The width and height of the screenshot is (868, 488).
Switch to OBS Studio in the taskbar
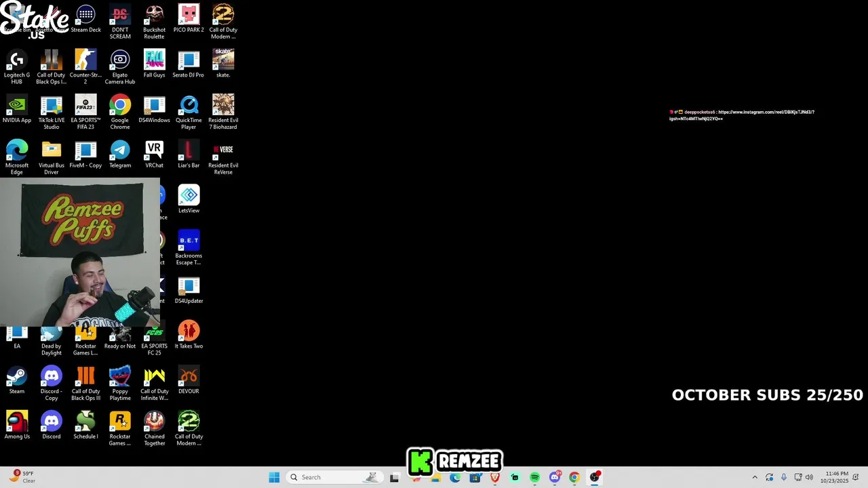595,477
